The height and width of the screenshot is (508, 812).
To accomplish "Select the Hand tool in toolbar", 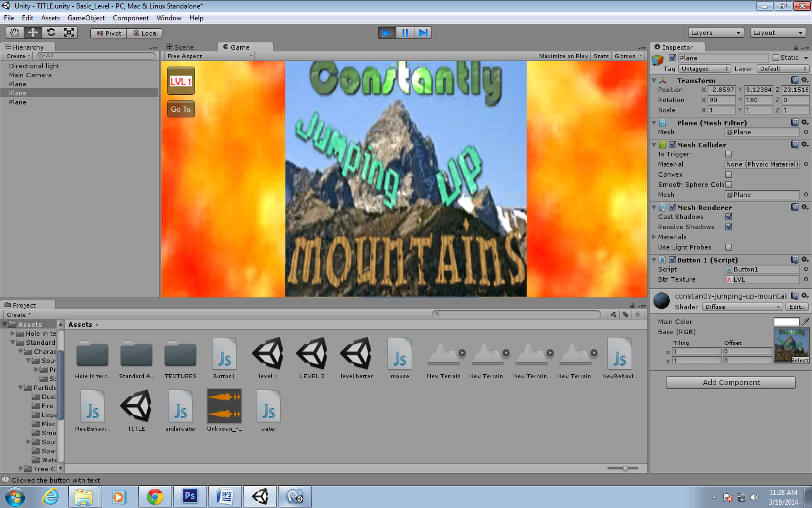I will 15,33.
